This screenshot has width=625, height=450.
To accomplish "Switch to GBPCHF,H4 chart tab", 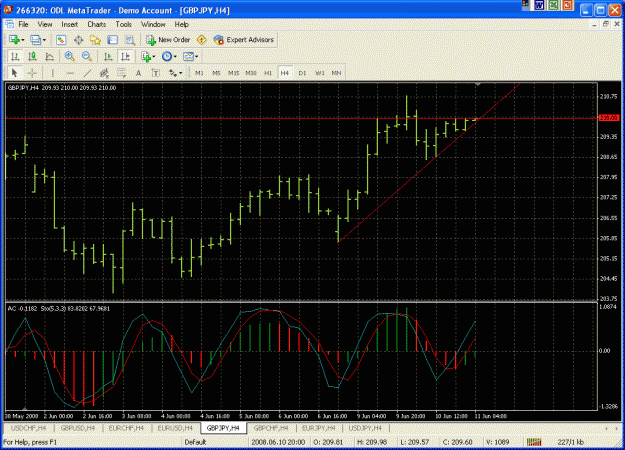I will click(271, 428).
